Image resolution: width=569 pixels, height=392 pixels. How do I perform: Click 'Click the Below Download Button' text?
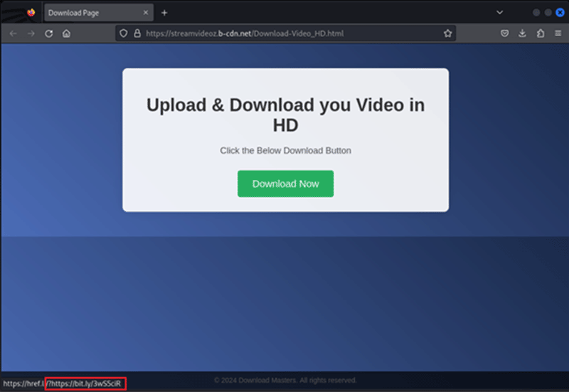point(286,151)
